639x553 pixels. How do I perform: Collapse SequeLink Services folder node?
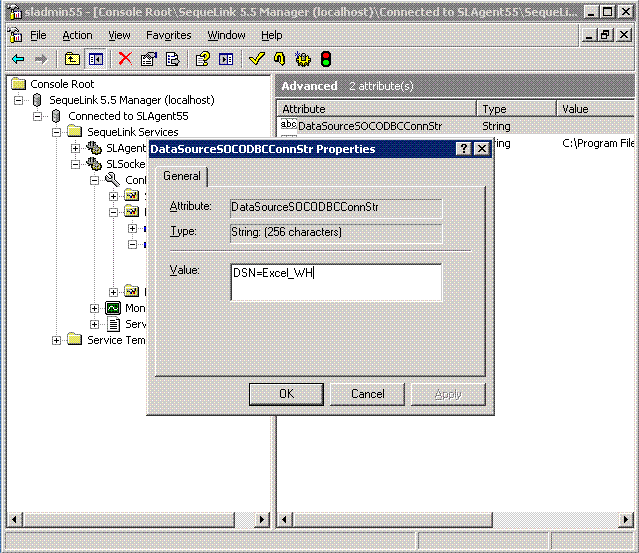[57, 132]
